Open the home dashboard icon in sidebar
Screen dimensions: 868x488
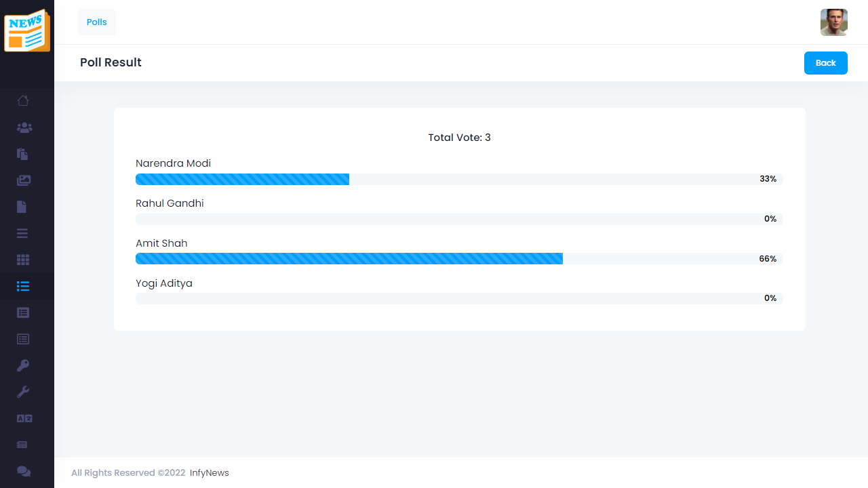pos(23,101)
